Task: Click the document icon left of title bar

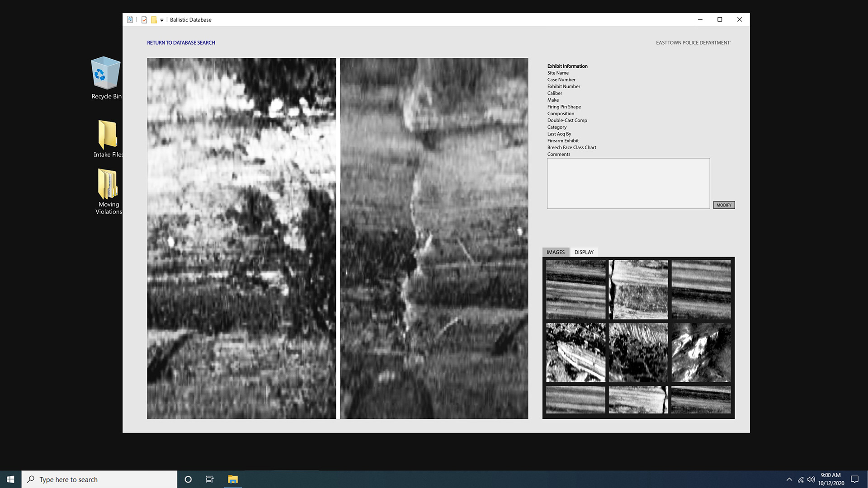Action: [x=130, y=20]
